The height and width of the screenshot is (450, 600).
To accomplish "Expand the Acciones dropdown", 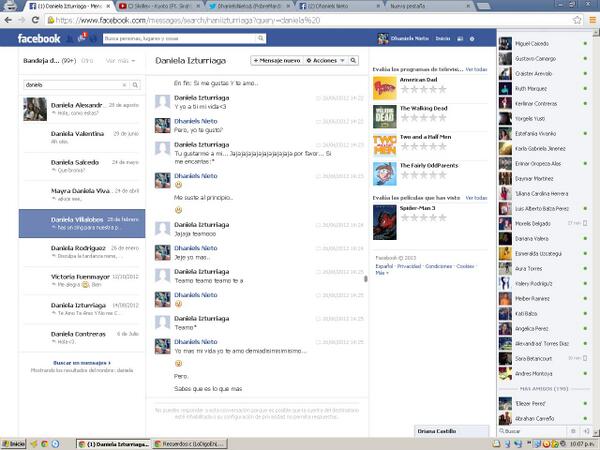I will pos(326,60).
